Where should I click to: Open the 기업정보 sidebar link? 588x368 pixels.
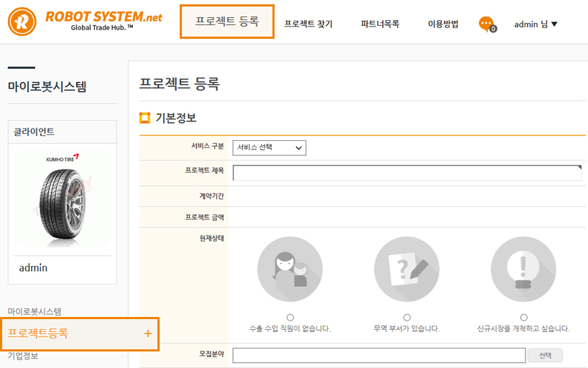23,356
